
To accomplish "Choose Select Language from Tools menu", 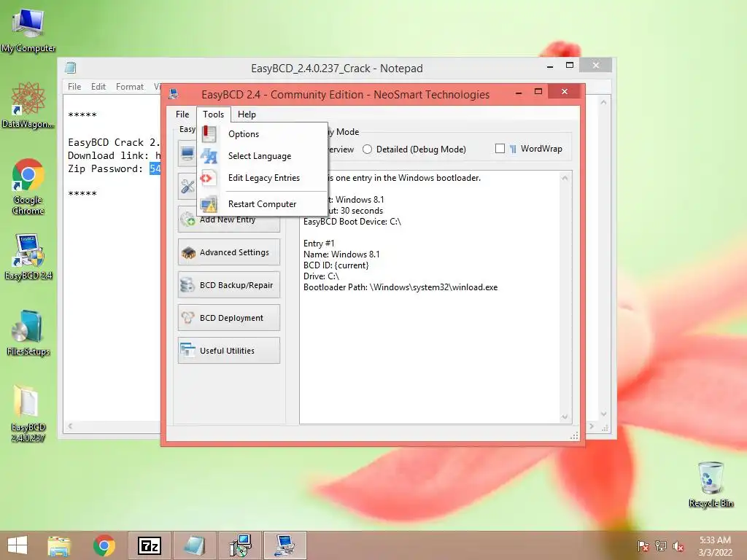I will 263,156.
